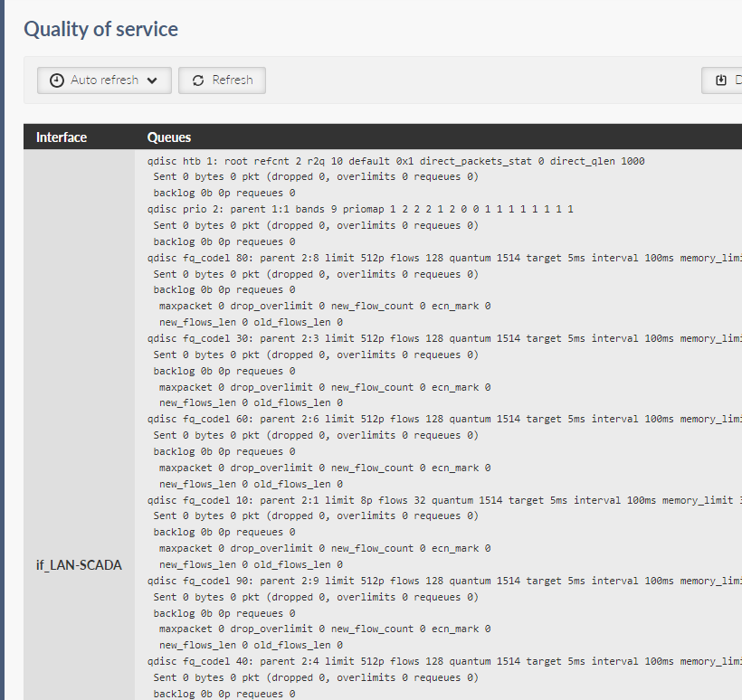The image size is (742, 700).
Task: Click the Quality of service heading
Action: click(x=100, y=29)
